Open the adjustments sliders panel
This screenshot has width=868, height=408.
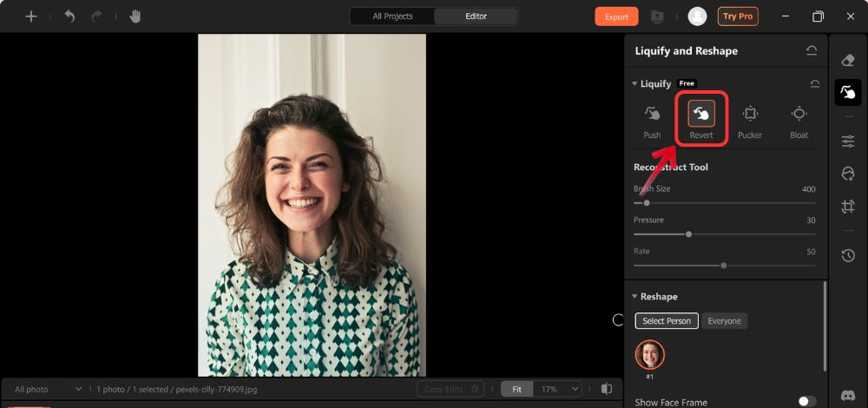click(848, 141)
